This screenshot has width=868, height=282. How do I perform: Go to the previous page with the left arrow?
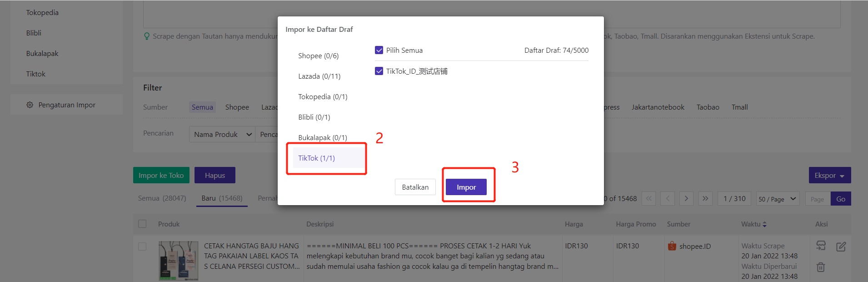point(668,199)
